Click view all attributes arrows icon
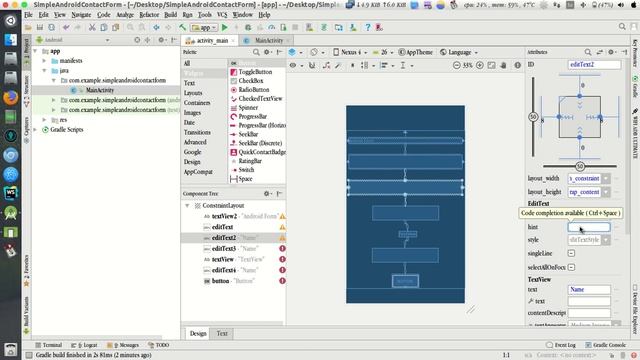The height and width of the screenshot is (360, 640). (x=600, y=52)
